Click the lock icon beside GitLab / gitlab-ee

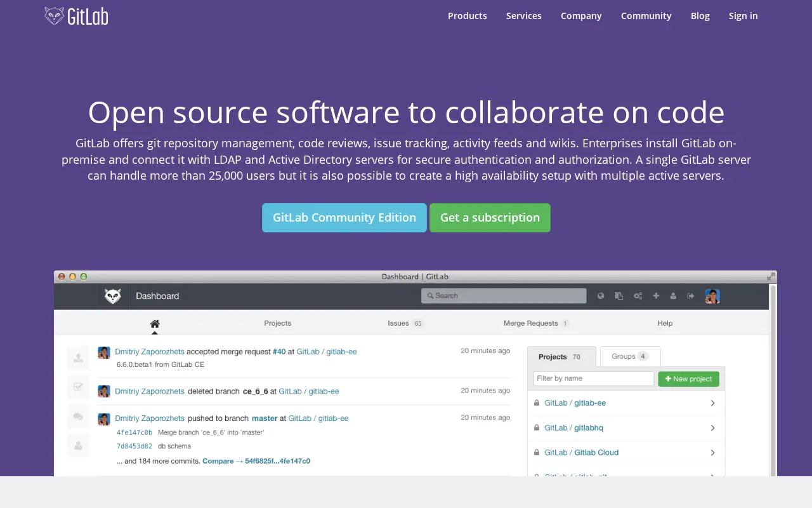pos(537,403)
